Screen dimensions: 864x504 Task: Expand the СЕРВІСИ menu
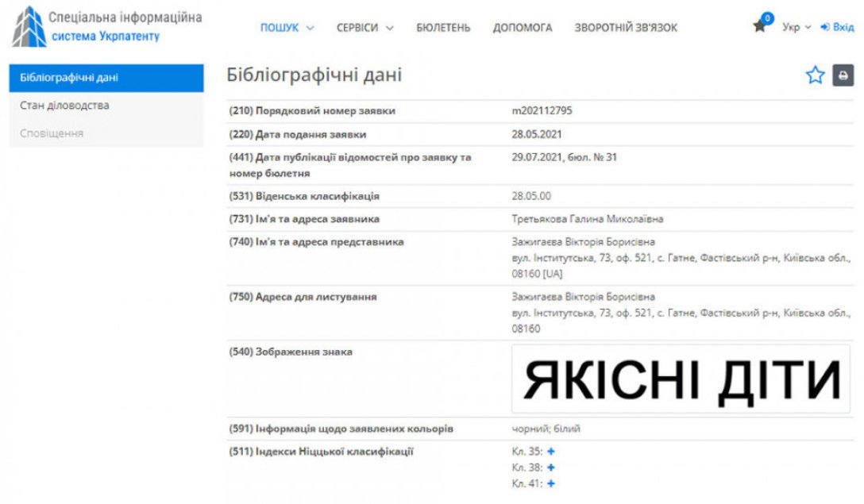(364, 28)
